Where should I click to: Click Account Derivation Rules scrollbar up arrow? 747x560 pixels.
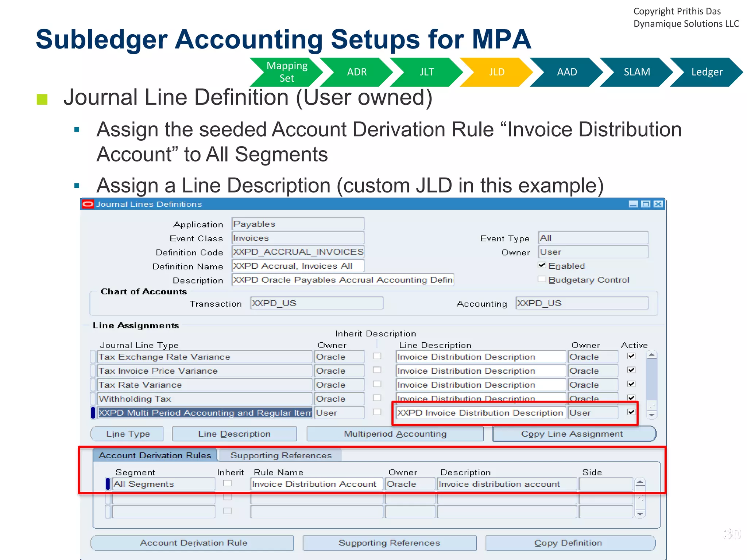640,482
